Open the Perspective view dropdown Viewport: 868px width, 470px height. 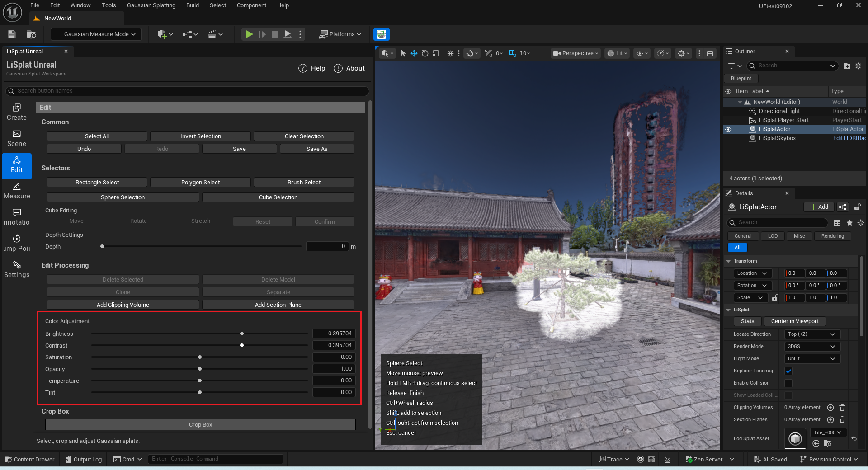click(x=576, y=53)
